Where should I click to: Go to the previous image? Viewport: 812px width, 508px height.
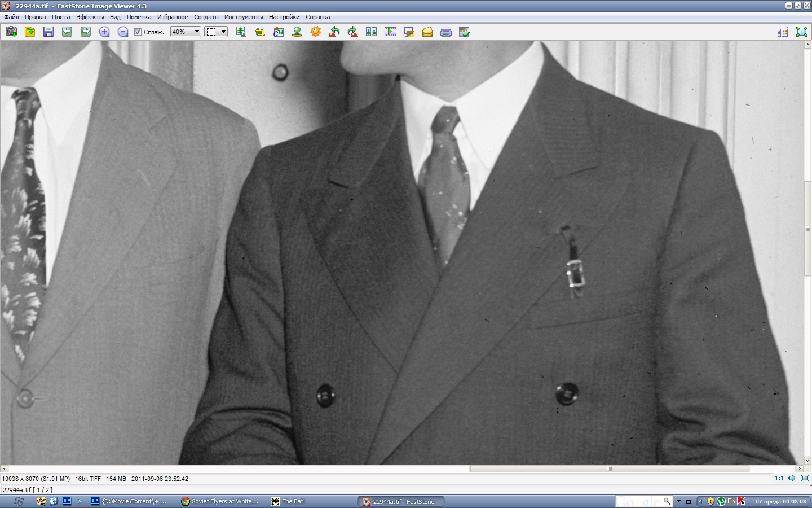tap(67, 32)
